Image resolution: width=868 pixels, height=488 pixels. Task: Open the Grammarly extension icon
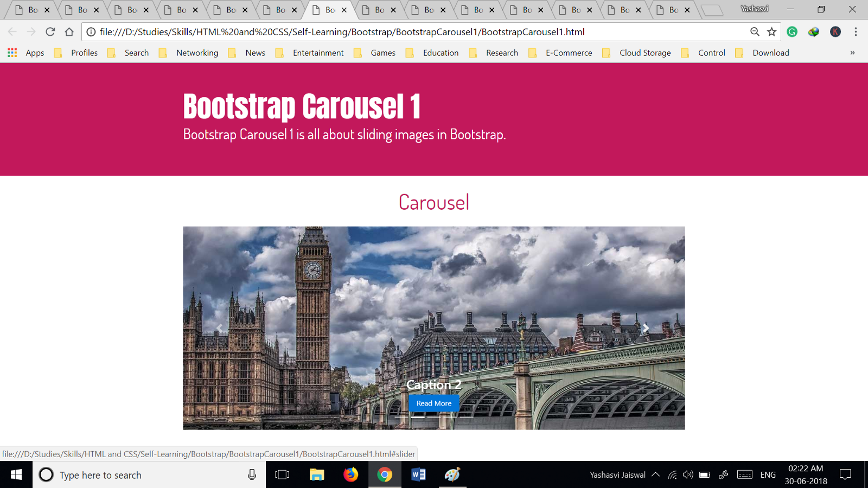(792, 32)
